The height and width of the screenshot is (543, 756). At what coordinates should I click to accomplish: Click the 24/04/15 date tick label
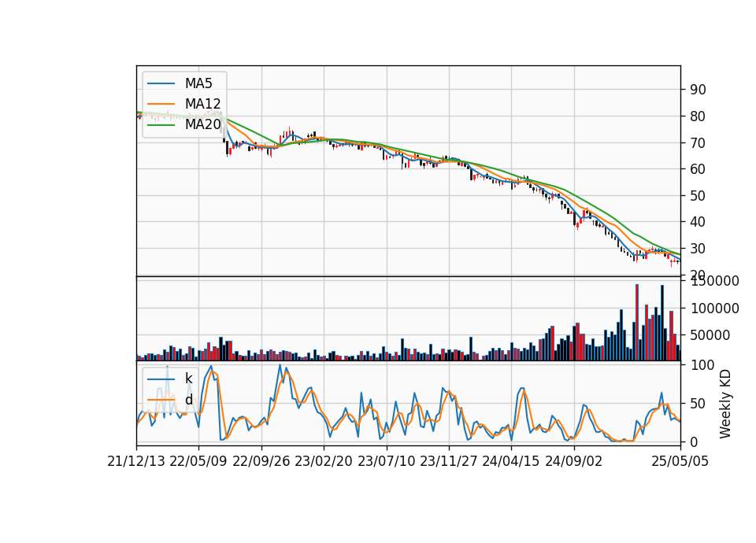click(511, 461)
